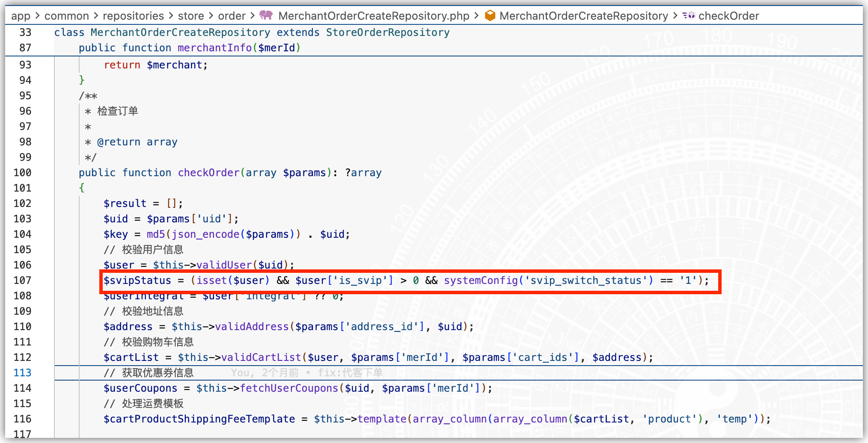Click sticky line 'public function merchantInfo($merId)'
The height and width of the screenshot is (443, 868).
pyautogui.click(x=190, y=48)
